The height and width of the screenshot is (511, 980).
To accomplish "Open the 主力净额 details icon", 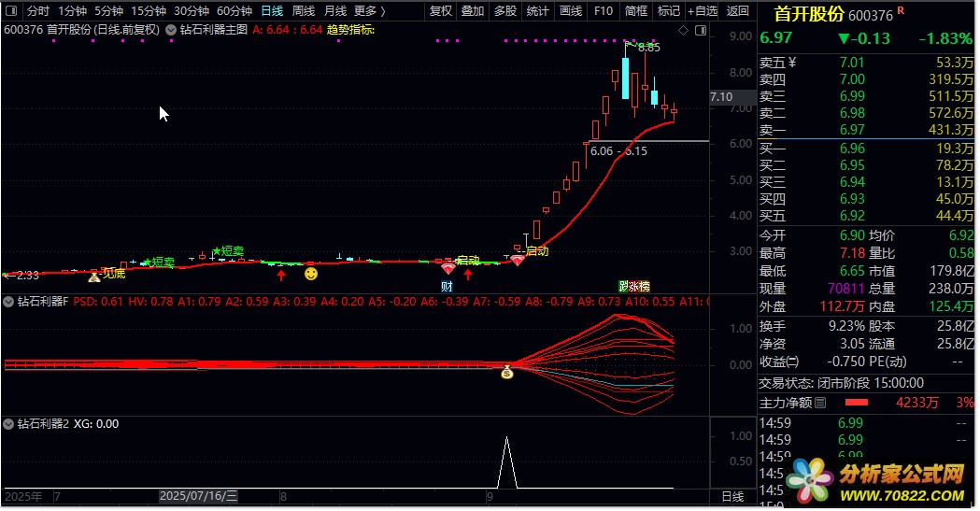I will (820, 403).
